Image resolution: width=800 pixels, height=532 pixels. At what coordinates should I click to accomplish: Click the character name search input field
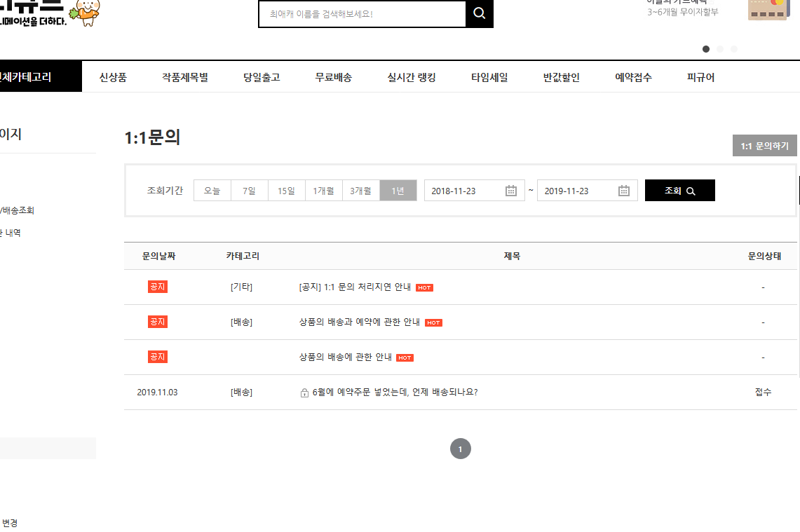coord(362,14)
